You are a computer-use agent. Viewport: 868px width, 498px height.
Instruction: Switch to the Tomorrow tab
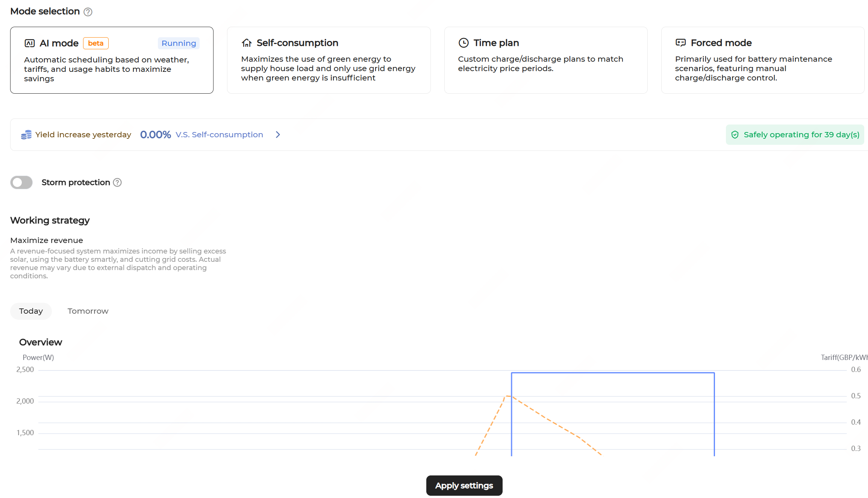coord(88,311)
